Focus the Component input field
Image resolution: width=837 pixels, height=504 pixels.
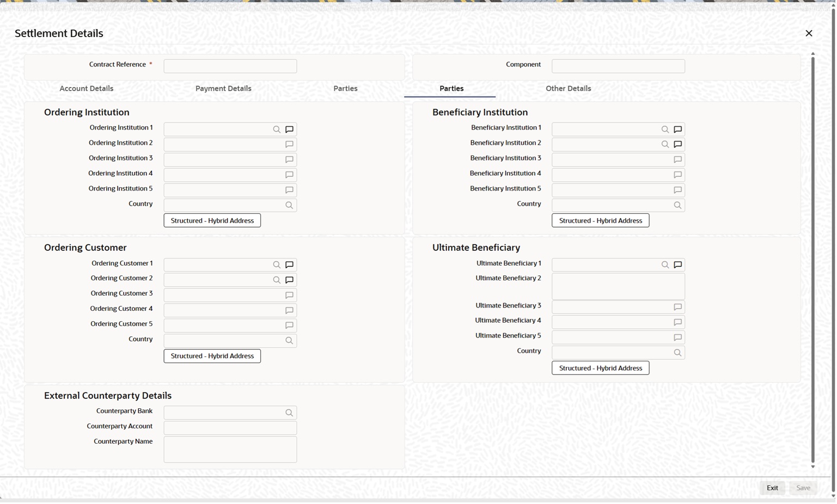point(618,66)
